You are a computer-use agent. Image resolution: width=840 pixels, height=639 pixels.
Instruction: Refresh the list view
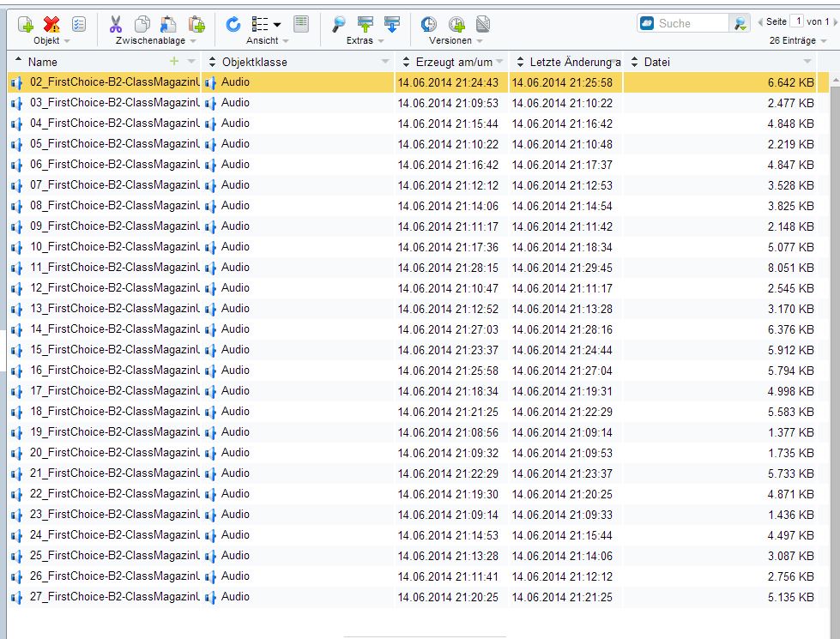pyautogui.click(x=233, y=24)
